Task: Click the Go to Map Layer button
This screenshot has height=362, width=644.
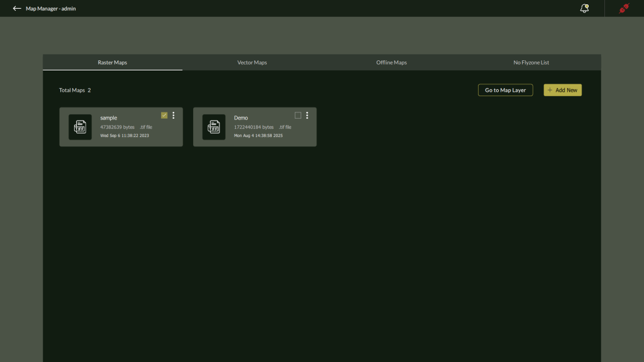Action: (505, 90)
